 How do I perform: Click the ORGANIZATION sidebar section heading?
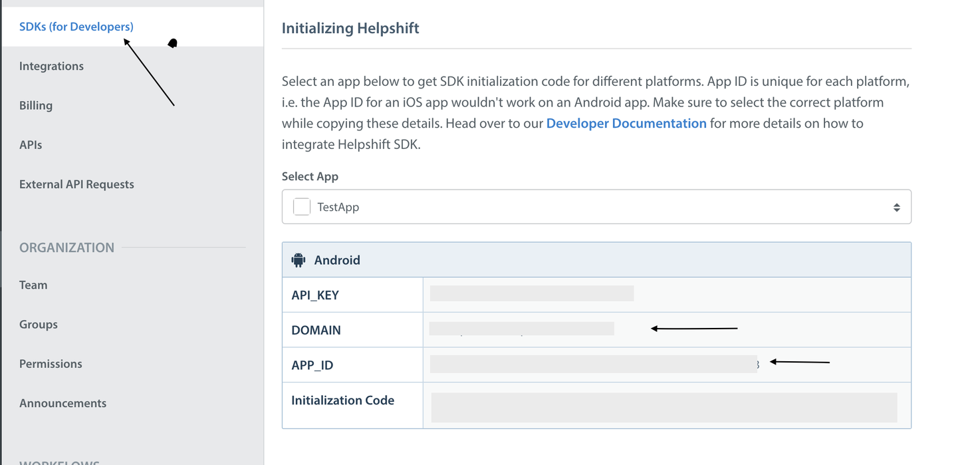66,247
